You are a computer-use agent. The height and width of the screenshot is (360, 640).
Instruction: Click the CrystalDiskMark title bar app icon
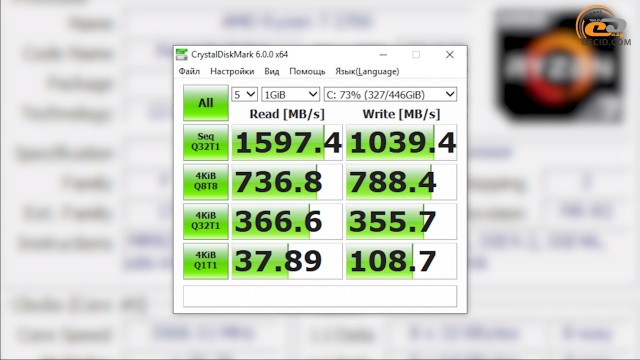click(x=182, y=54)
